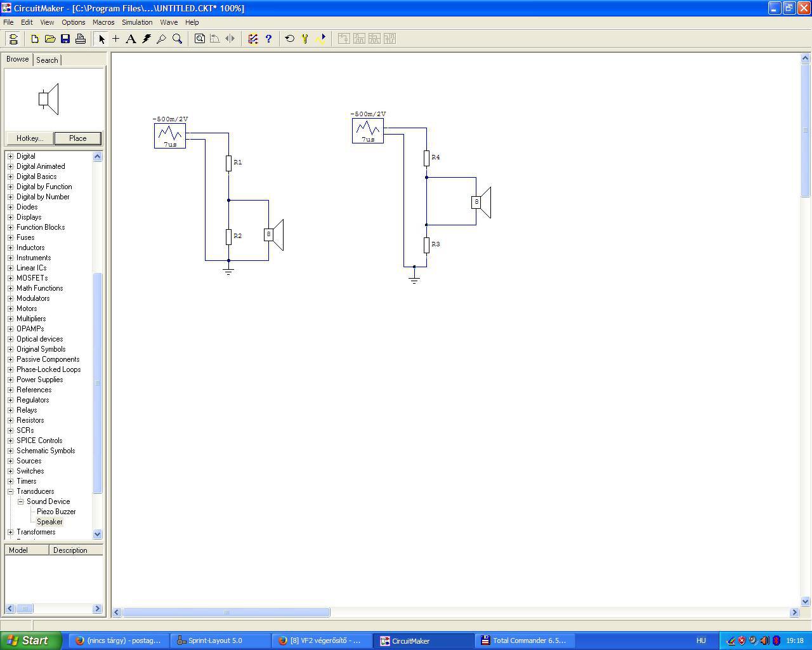The image size is (812, 650).
Task: Click the Print toolbar icon
Action: [x=81, y=39]
